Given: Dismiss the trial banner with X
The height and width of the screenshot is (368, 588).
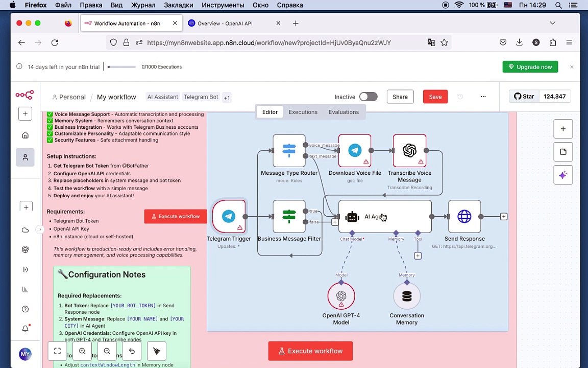Looking at the screenshot, I should (572, 67).
